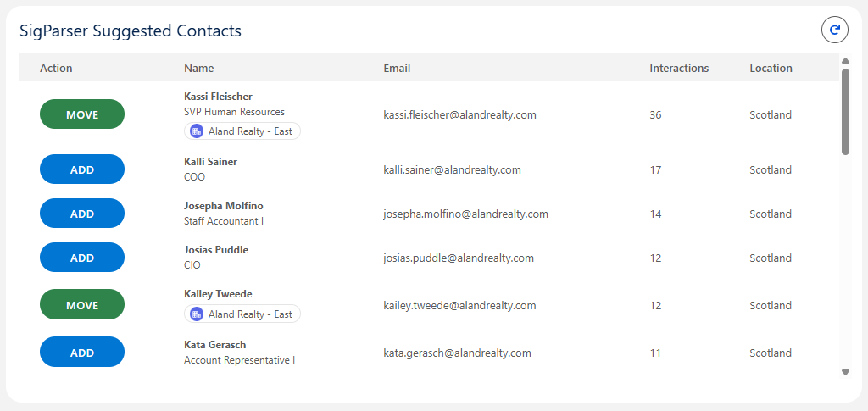This screenshot has height=411, width=868.
Task: Click the SVP Human Resources title
Action: point(234,112)
